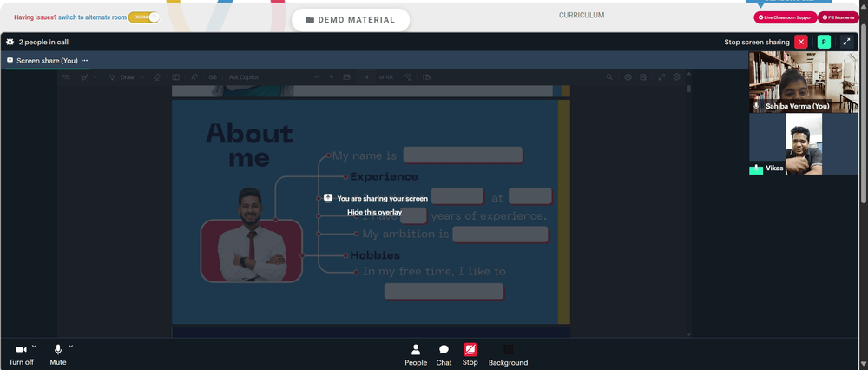Open microphone options chevron
868x370 pixels.
pyautogui.click(x=71, y=347)
